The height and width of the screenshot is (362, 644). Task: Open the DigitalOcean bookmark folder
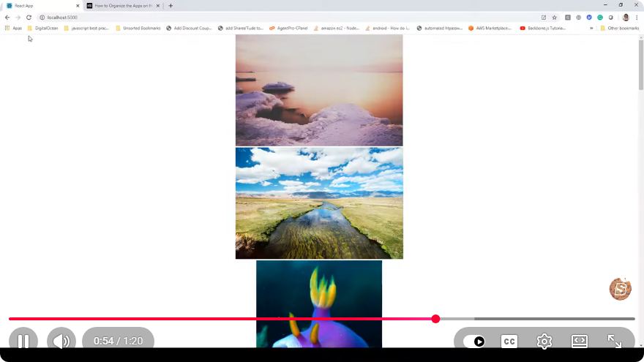click(x=42, y=28)
